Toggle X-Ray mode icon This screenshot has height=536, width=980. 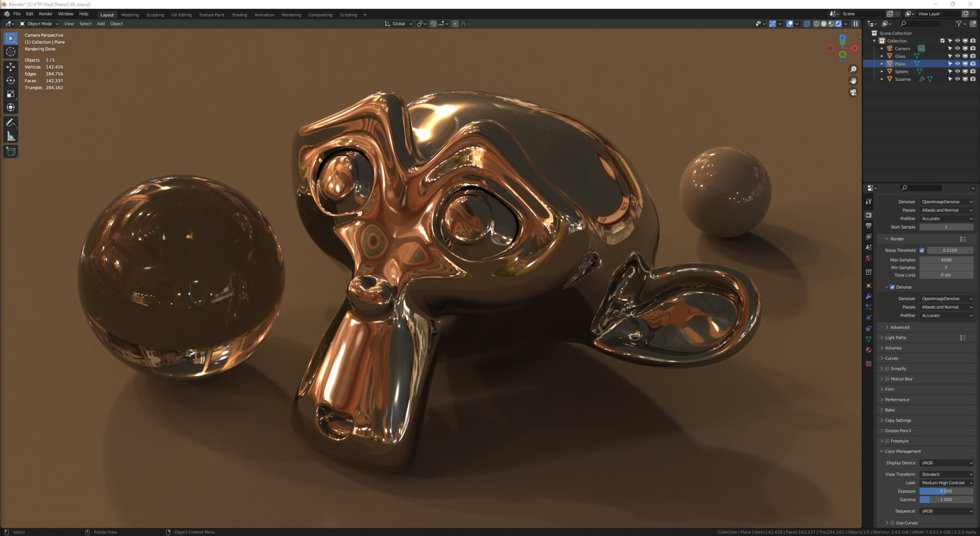point(807,24)
